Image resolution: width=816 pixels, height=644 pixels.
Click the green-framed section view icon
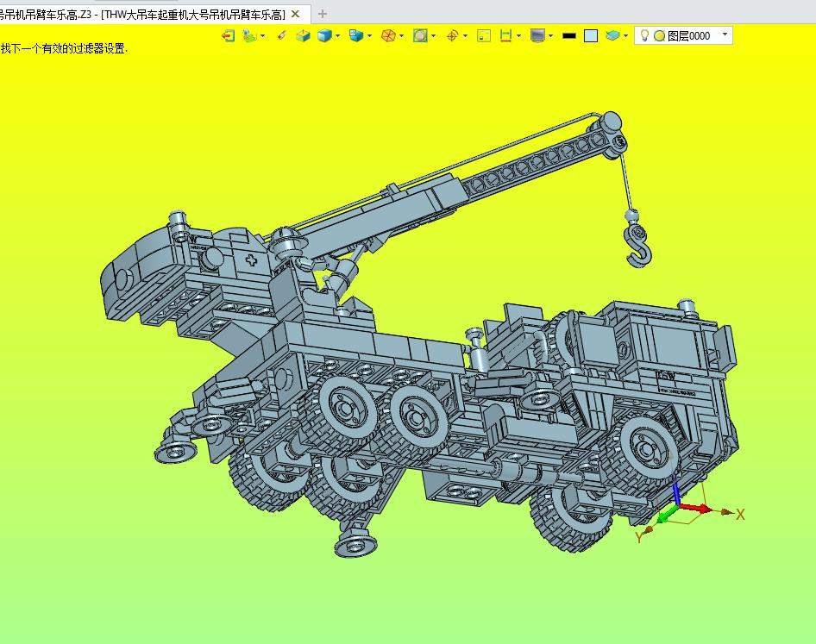420,36
